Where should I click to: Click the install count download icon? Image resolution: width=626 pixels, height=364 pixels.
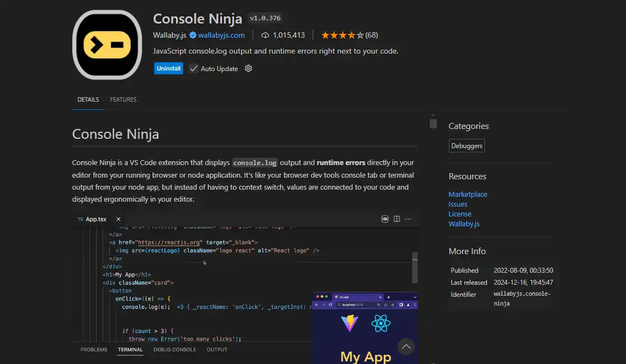pyautogui.click(x=265, y=36)
